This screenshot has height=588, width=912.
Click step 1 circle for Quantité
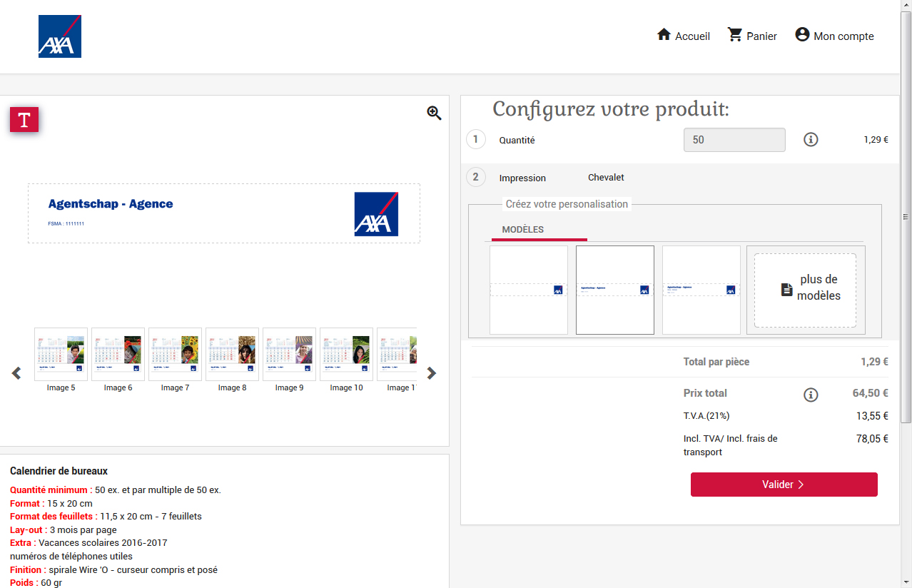(476, 139)
